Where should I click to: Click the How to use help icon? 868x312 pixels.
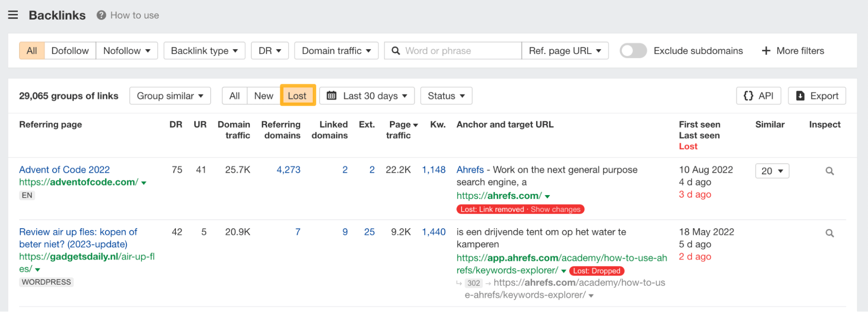click(x=101, y=15)
